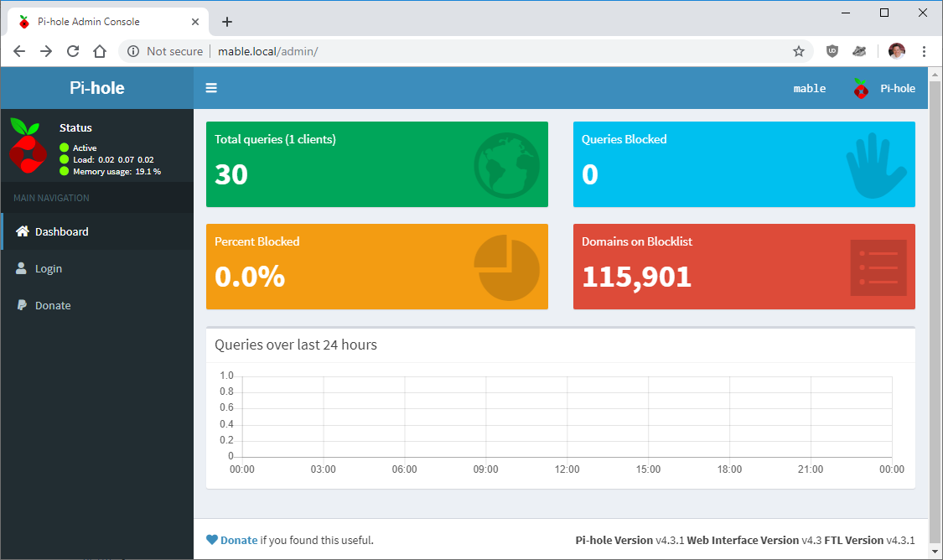Click the Load 0.02 0.07 0.02 status line
Image resolution: width=943 pixels, height=560 pixels.
(x=106, y=159)
